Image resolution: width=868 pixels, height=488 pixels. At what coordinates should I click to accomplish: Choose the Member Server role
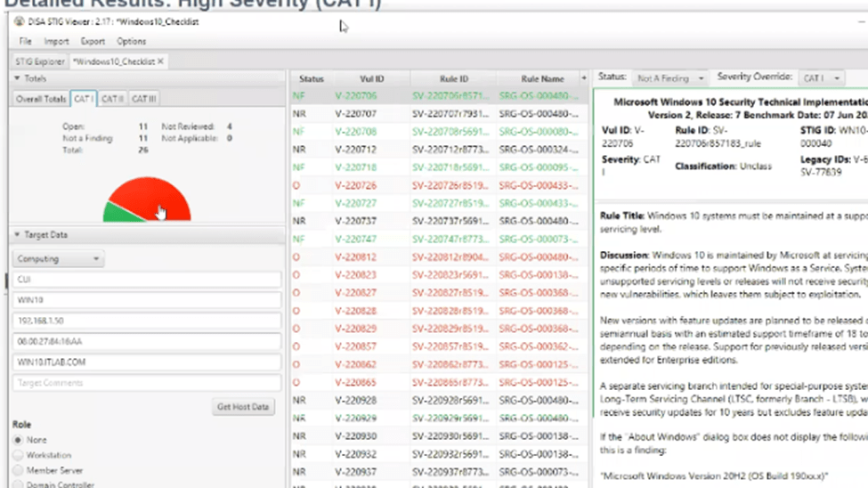coord(18,470)
